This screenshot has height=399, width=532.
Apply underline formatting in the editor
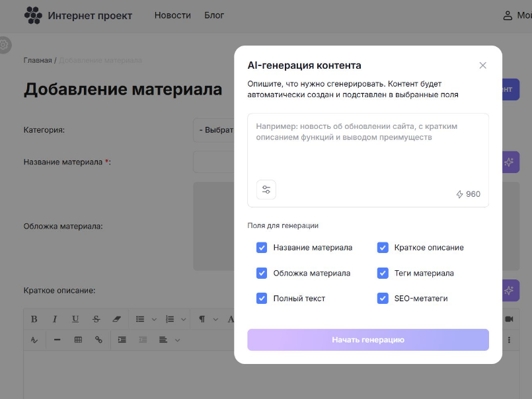pos(75,319)
